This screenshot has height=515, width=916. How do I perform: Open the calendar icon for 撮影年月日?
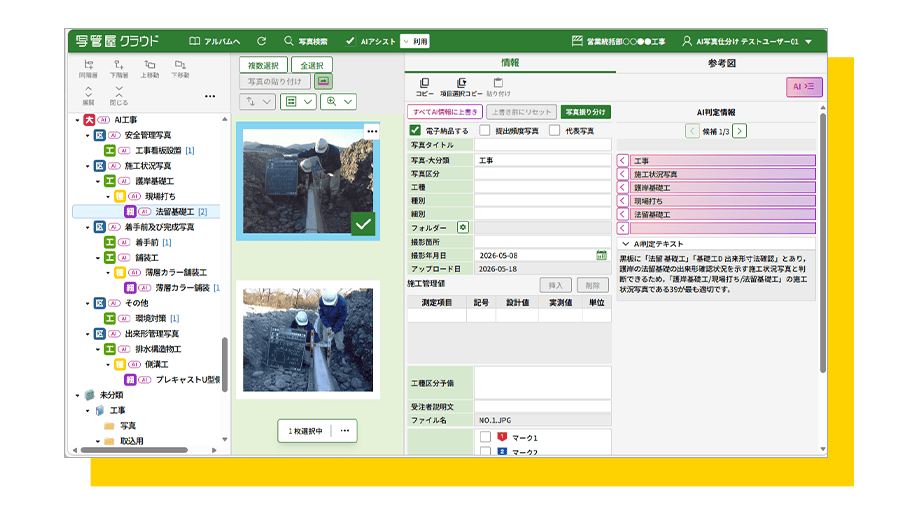601,255
